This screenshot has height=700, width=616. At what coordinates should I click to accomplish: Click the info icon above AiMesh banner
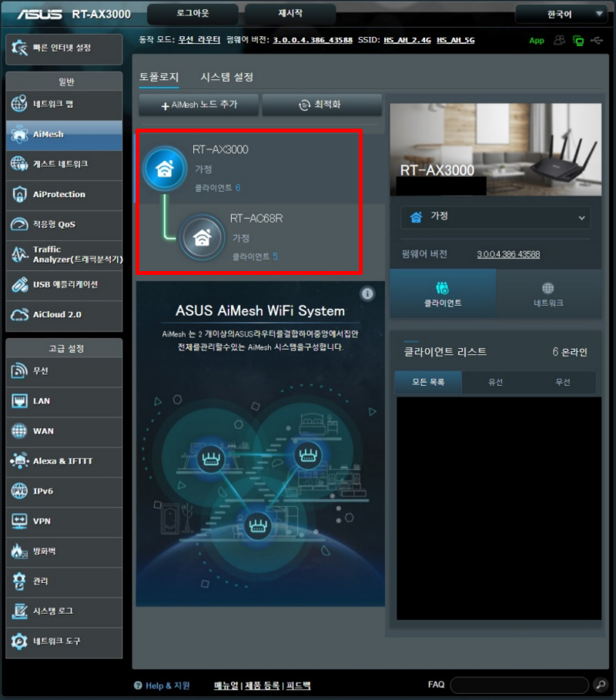[367, 293]
